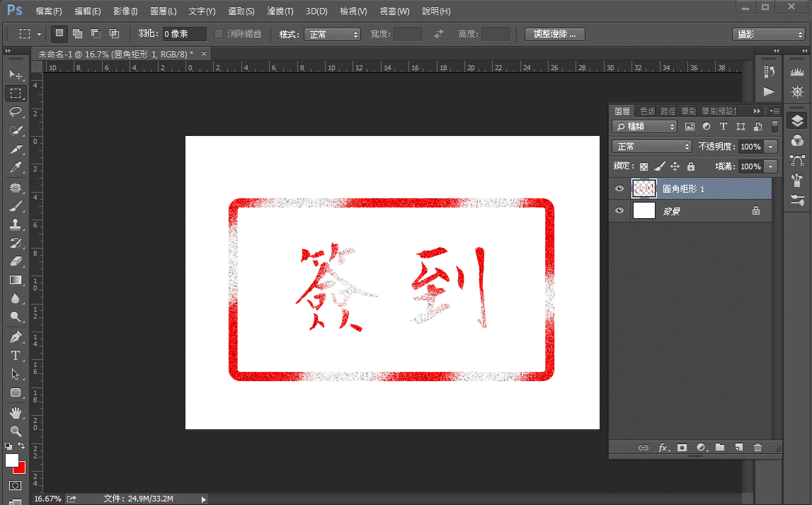Viewport: 812px width, 505px height.
Task: Open the 不透明度 slider dropdown arrow
Action: 771,147
